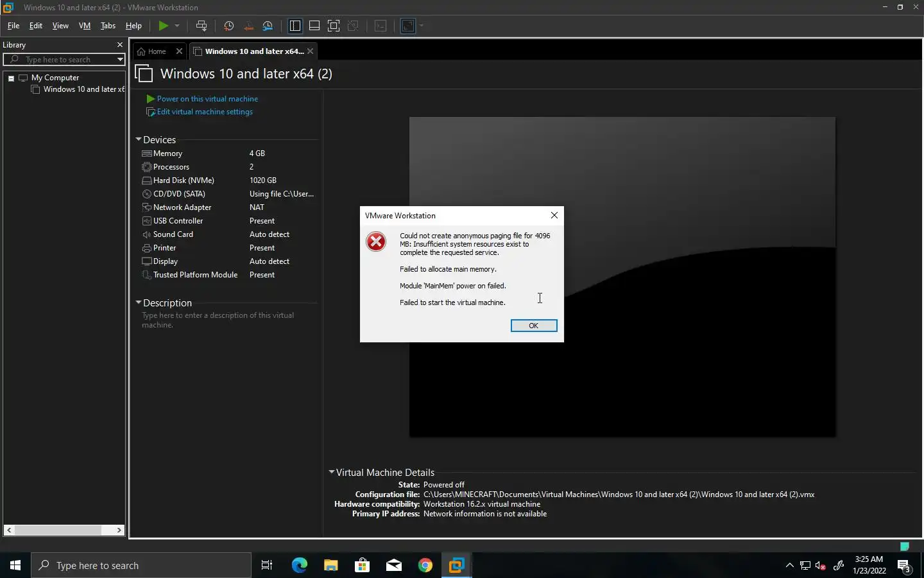This screenshot has height=578, width=924.
Task: Select My Computer in the Library
Action: coord(55,78)
